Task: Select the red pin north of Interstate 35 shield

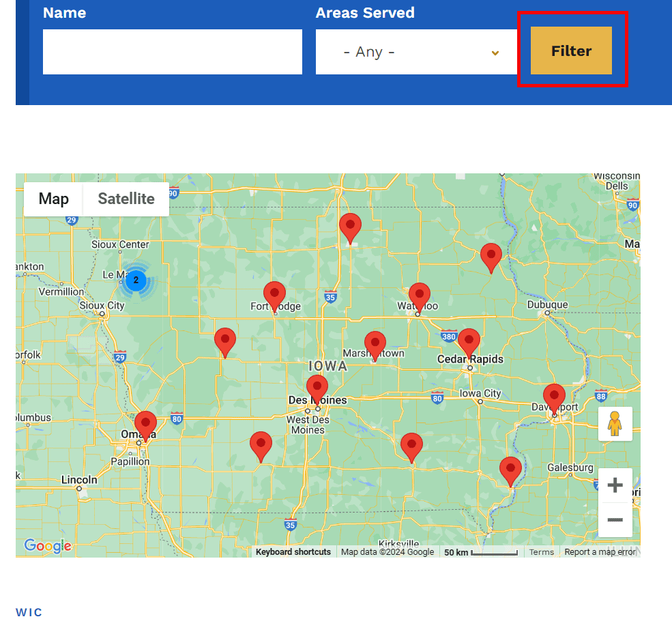Action: pos(350,229)
